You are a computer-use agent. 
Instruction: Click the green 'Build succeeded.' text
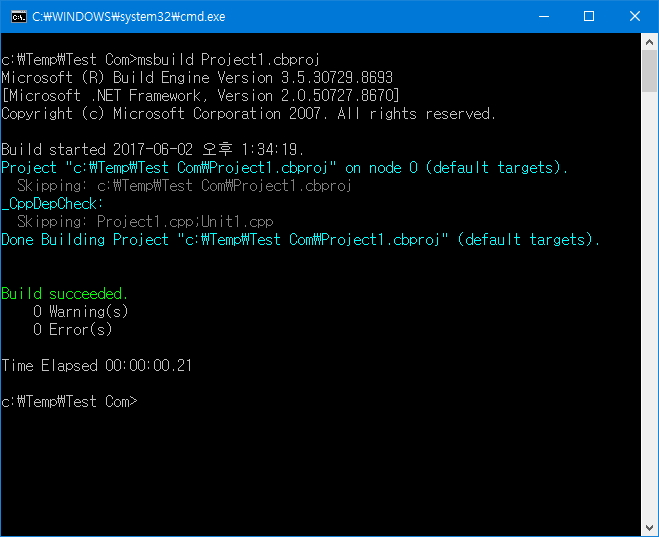64,294
